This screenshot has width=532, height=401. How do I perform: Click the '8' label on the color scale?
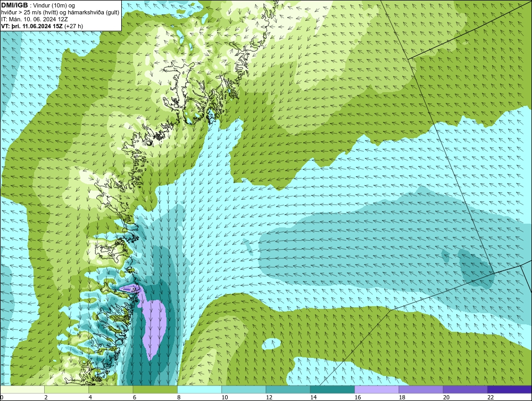point(179,397)
